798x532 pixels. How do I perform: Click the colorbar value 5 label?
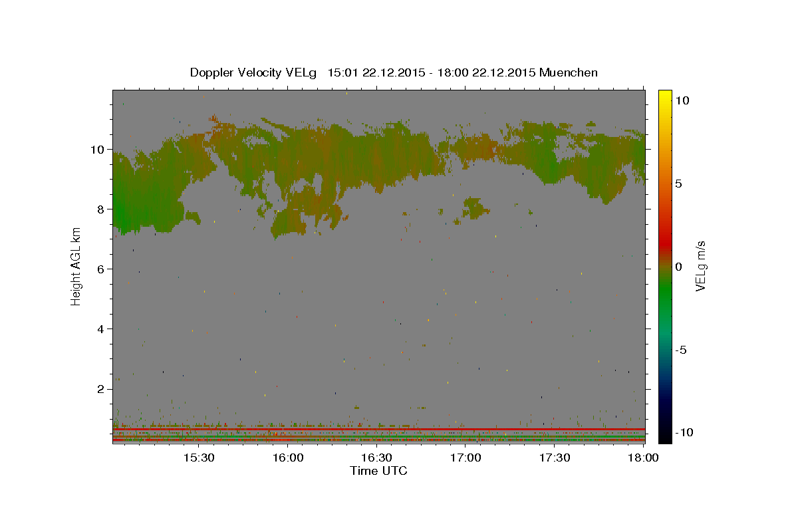coord(678,184)
